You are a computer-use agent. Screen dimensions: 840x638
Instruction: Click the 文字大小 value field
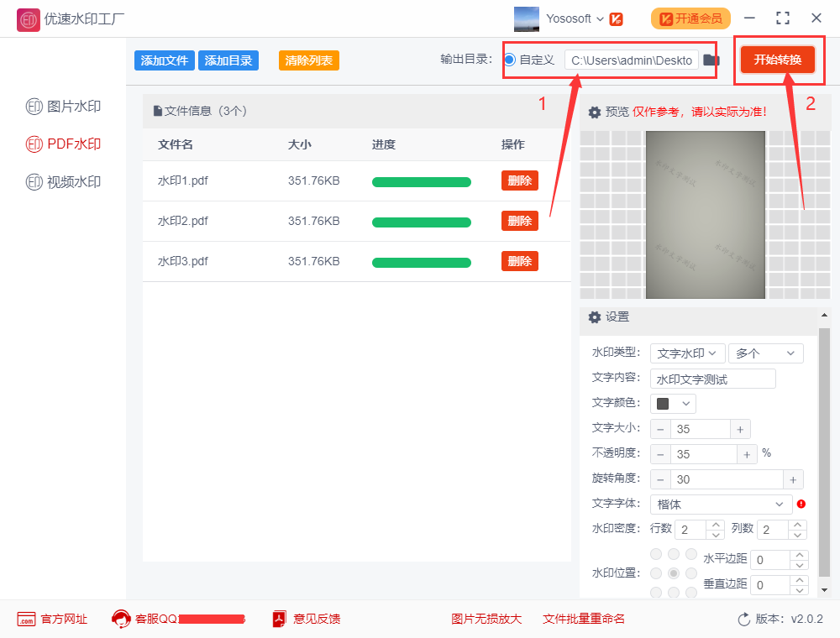point(701,429)
